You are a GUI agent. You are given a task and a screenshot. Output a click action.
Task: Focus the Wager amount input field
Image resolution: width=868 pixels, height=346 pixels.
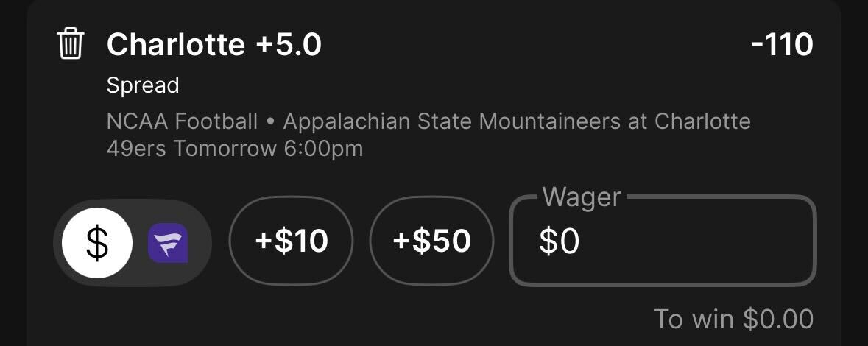pyautogui.click(x=663, y=241)
